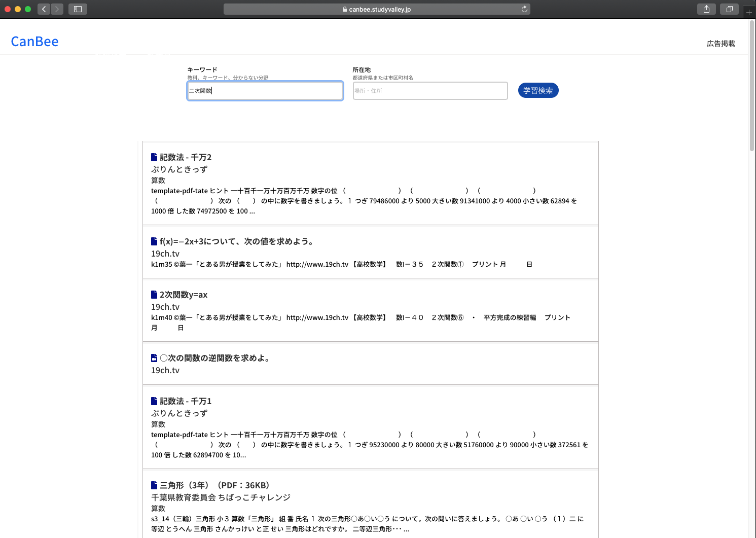Click document icon beside 記数法 - 千万1
Image resolution: width=756 pixels, height=538 pixels.
[154, 401]
